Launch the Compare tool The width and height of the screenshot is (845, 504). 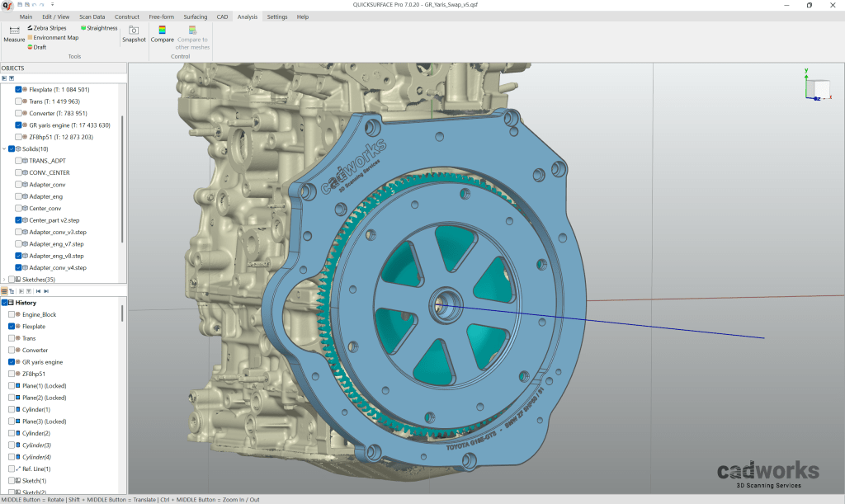tap(162, 35)
